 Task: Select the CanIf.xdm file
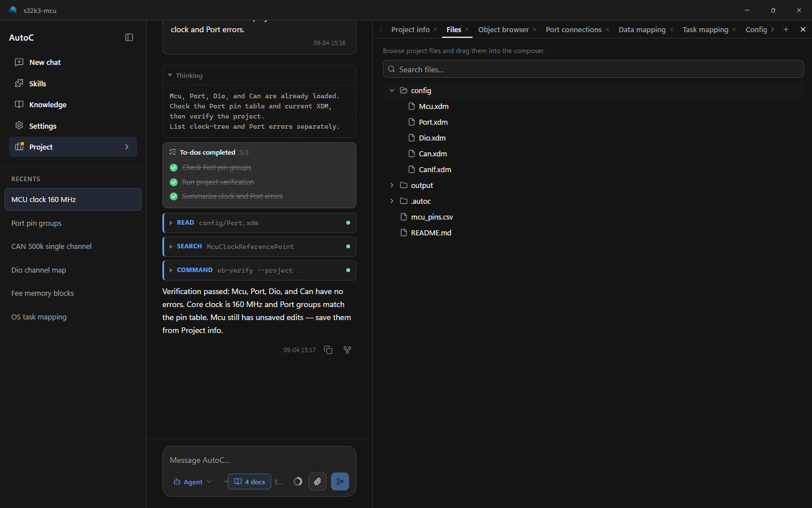(x=435, y=169)
